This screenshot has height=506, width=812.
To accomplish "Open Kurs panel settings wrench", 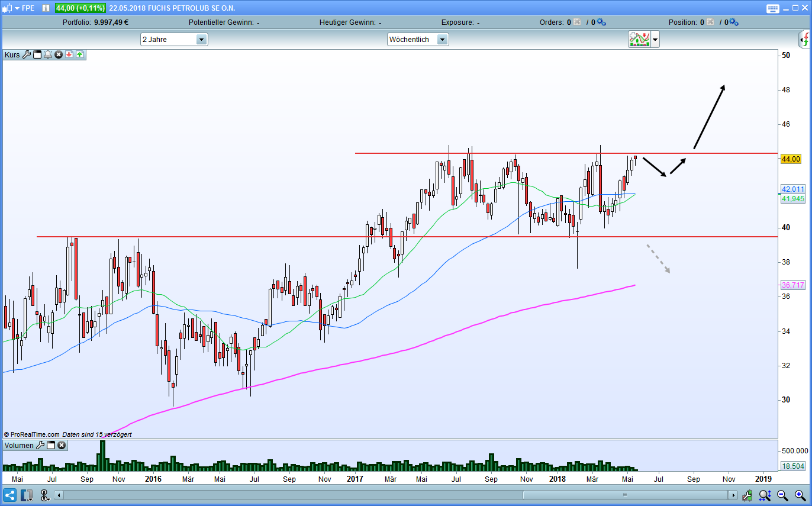I will click(x=27, y=55).
